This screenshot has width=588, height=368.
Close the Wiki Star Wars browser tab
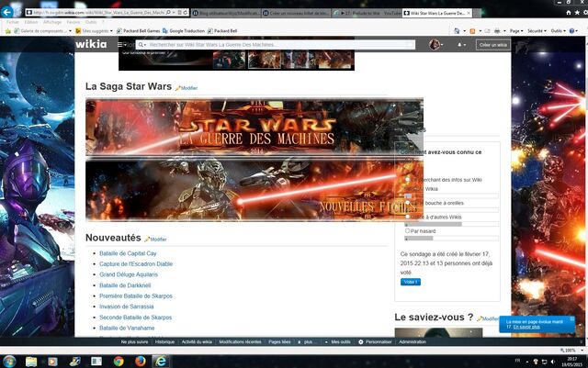pyautogui.click(x=469, y=13)
